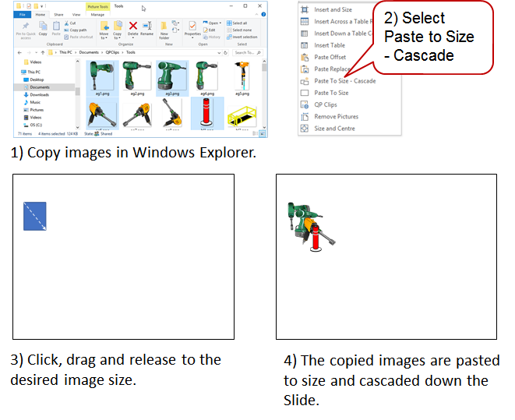Open the View ribbon tab
This screenshot has height=420, width=515.
78,14
